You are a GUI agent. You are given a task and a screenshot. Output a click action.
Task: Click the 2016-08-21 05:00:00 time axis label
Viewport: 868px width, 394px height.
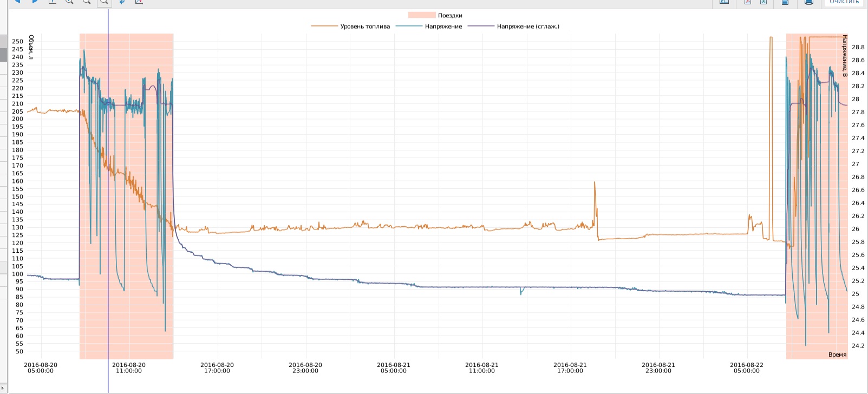coord(394,368)
